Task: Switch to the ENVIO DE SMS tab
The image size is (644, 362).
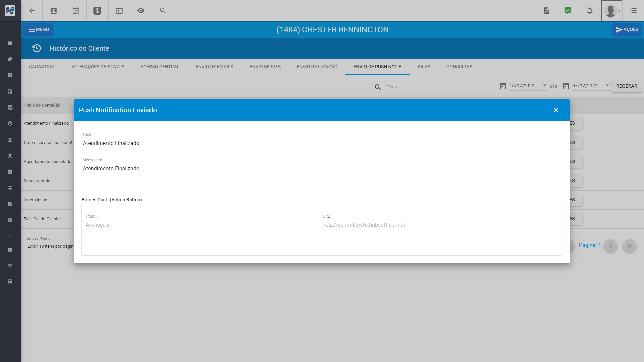Action: coord(265,67)
